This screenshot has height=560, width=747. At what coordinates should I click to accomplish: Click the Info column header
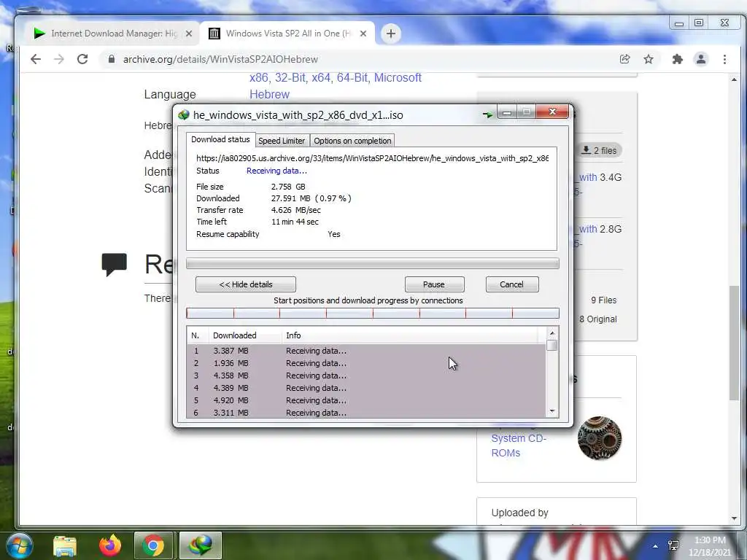pyautogui.click(x=410, y=335)
